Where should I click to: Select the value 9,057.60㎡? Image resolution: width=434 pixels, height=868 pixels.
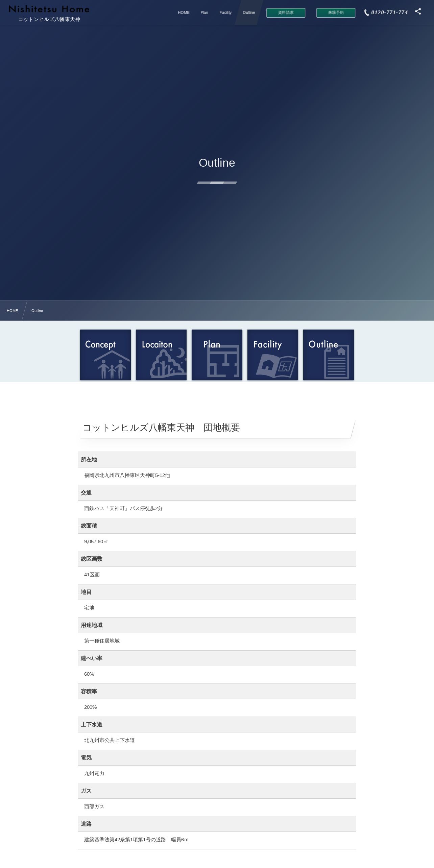point(96,541)
